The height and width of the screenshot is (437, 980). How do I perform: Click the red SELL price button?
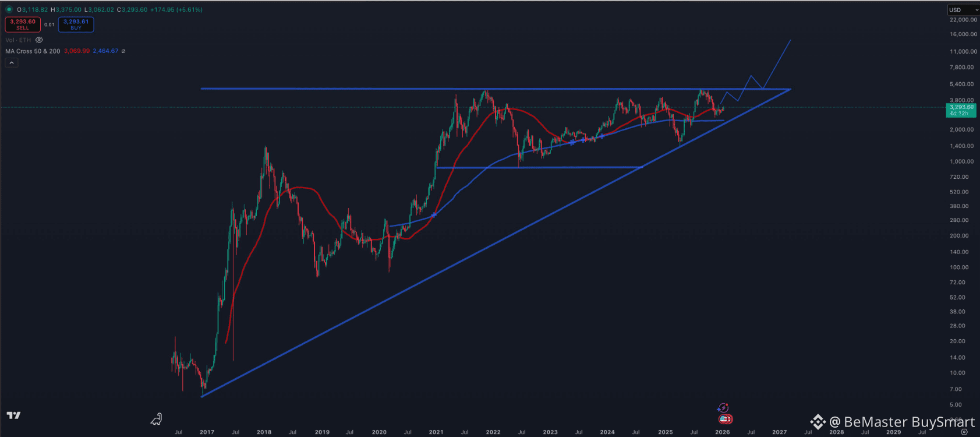[x=23, y=24]
